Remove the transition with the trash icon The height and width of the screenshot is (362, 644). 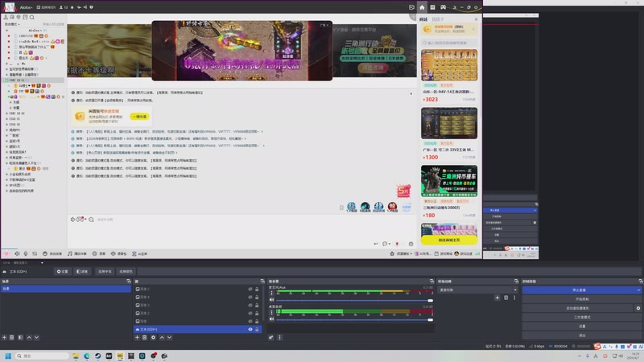(x=506, y=298)
